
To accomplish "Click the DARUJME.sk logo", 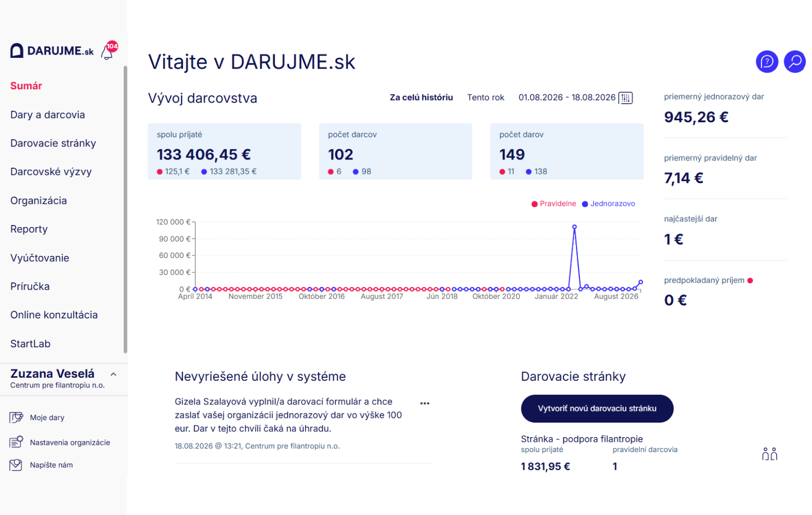I will point(52,51).
